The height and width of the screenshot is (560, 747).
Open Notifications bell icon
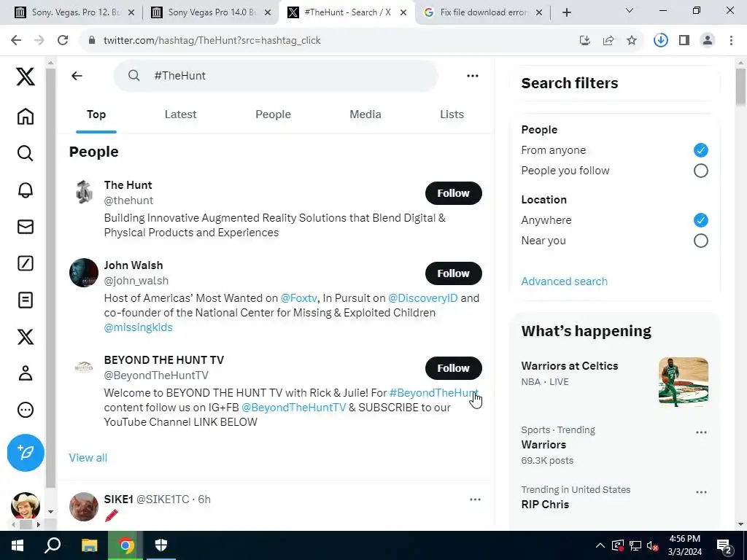[x=26, y=190]
